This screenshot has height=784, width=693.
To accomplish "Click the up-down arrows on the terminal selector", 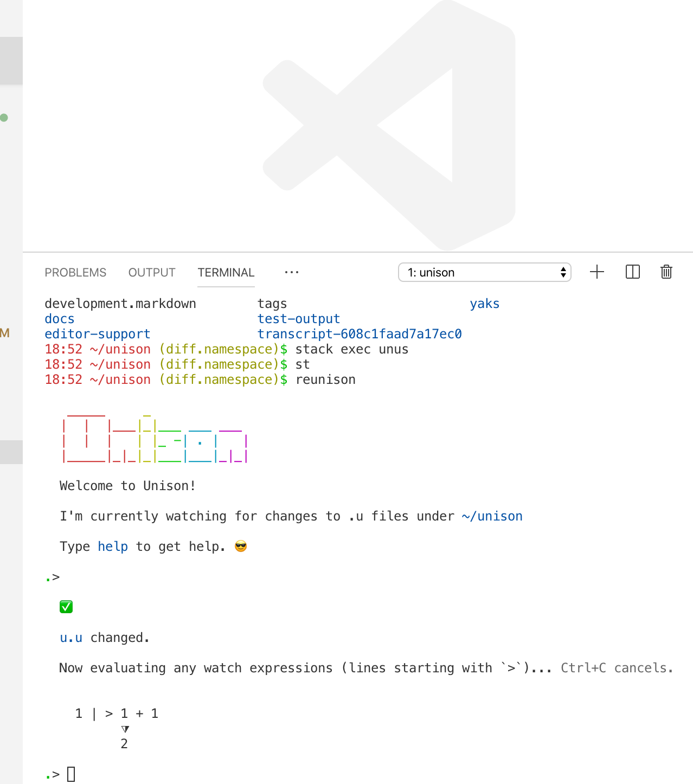I will 563,272.
